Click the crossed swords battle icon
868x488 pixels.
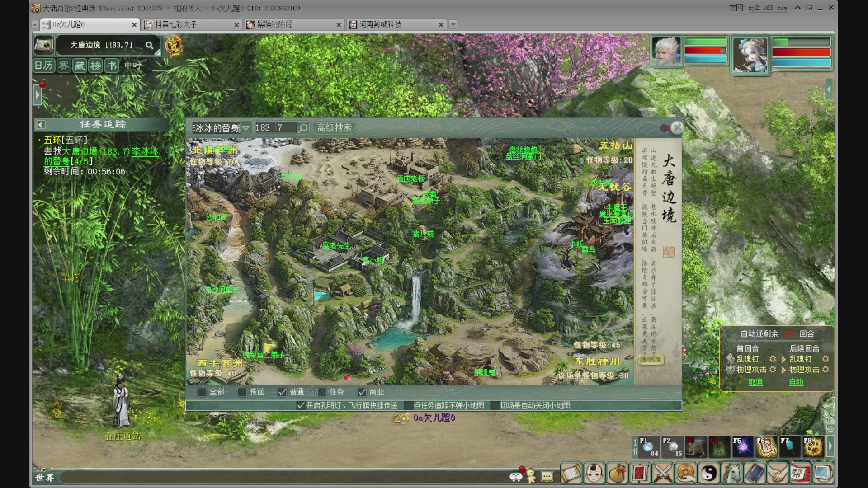point(663,473)
